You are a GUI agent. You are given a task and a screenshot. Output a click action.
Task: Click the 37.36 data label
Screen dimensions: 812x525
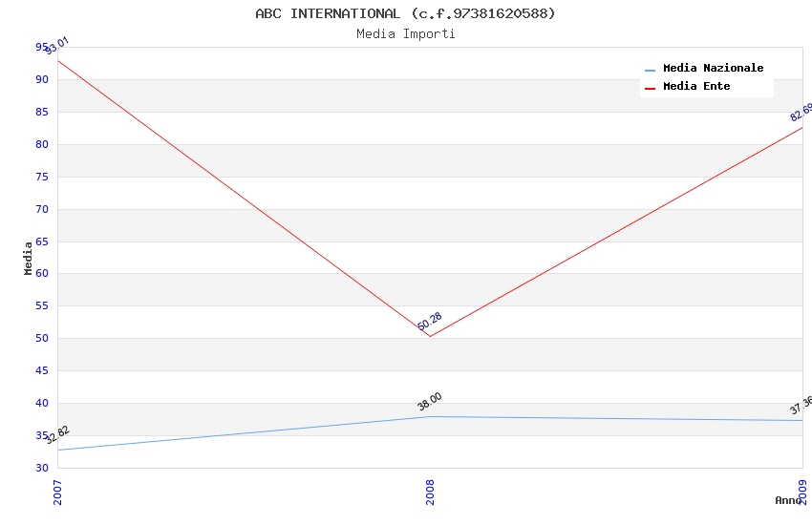[x=801, y=405]
